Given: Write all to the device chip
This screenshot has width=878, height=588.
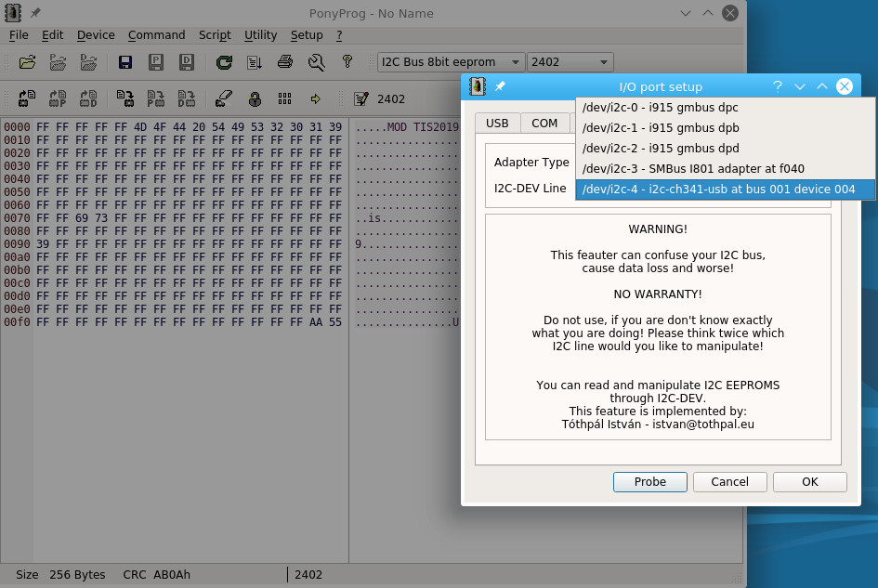Looking at the screenshot, I should 124,99.
